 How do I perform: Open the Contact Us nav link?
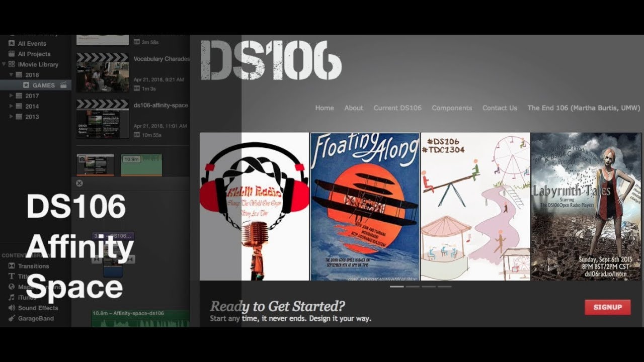[500, 108]
